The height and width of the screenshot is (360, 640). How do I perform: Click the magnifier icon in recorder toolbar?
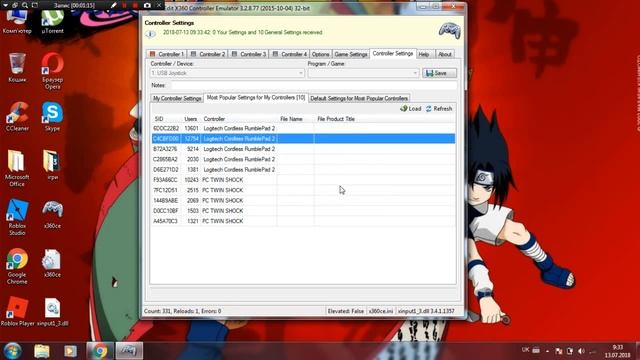[x=25, y=5]
